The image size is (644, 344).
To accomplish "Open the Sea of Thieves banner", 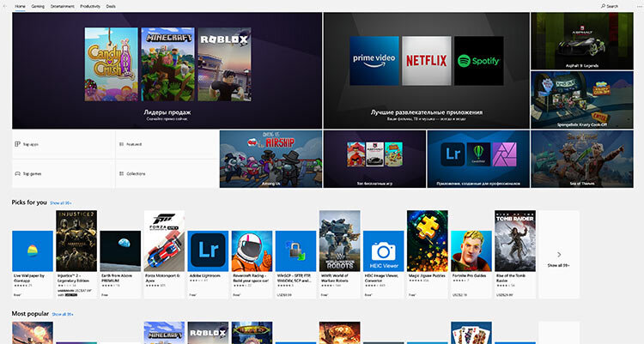I will tap(582, 160).
